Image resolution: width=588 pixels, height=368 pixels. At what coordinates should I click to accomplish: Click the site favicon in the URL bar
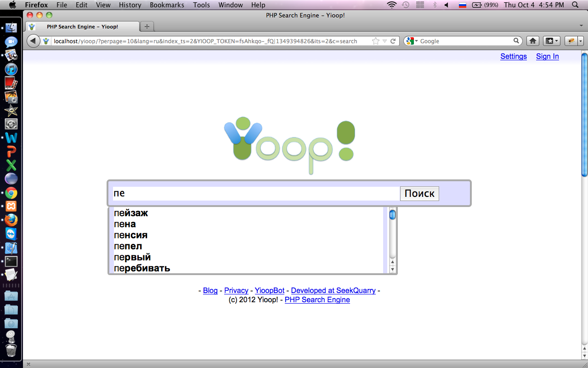tap(46, 41)
